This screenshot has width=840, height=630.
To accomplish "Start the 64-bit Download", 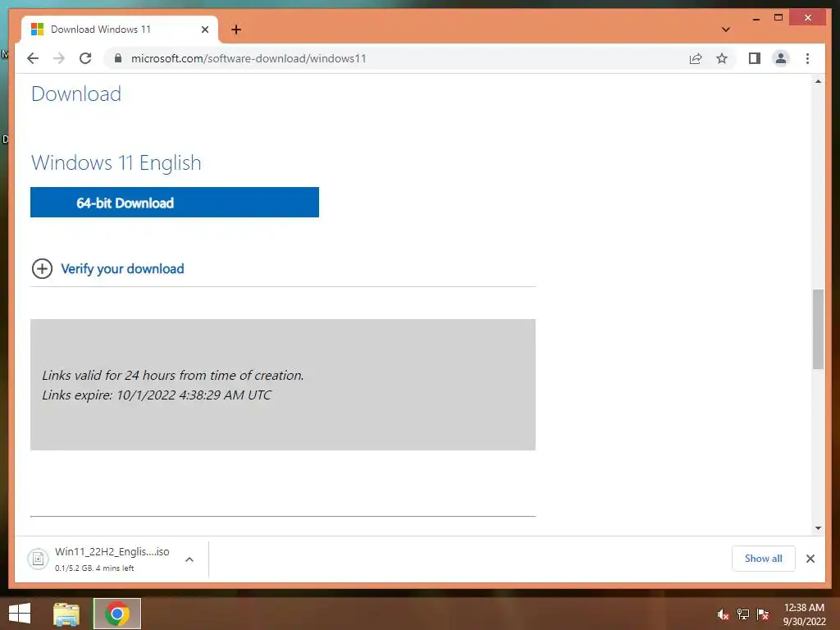I will pos(175,203).
